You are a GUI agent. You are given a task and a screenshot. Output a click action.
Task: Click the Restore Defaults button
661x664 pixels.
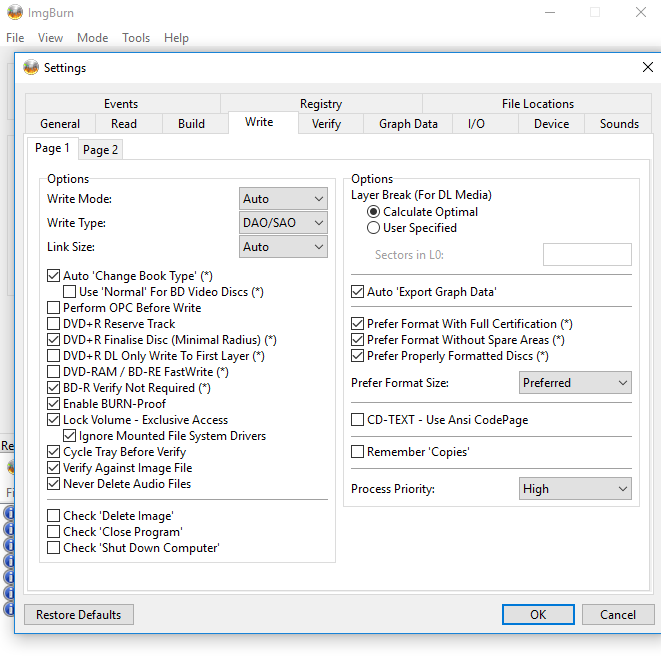point(79,614)
